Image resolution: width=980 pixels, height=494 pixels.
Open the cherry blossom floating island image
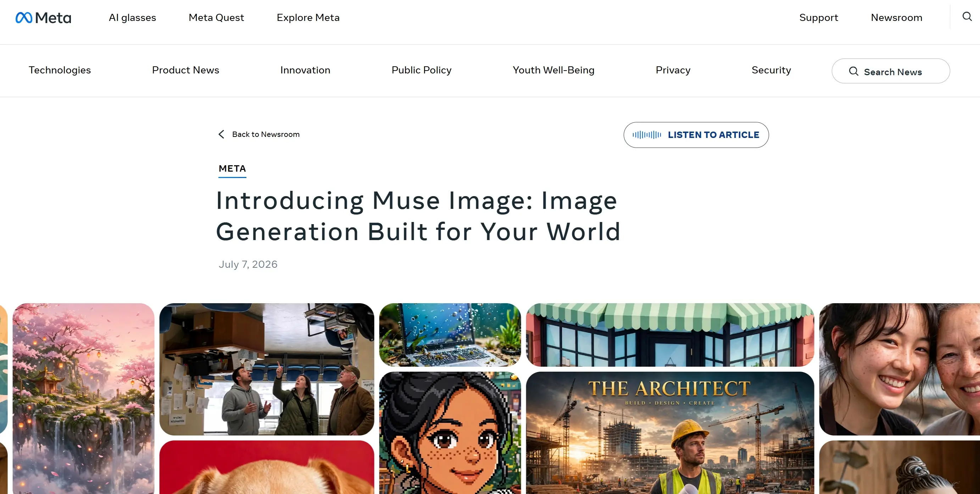click(83, 399)
